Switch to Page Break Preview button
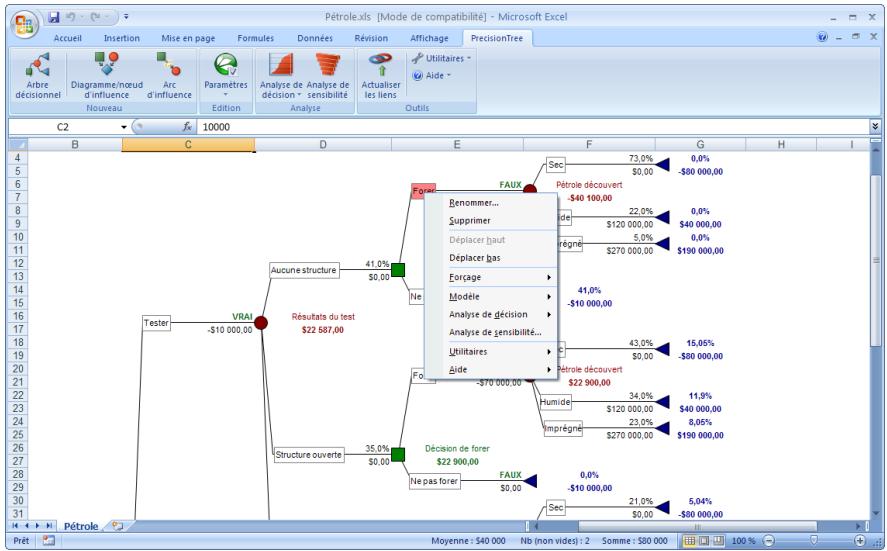Image resolution: width=887 pixels, height=551 pixels. (x=717, y=541)
